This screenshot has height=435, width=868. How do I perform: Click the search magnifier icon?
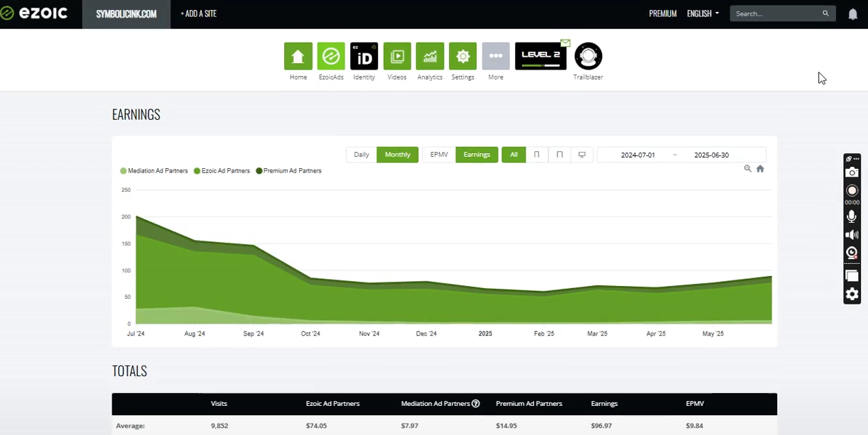coord(825,13)
